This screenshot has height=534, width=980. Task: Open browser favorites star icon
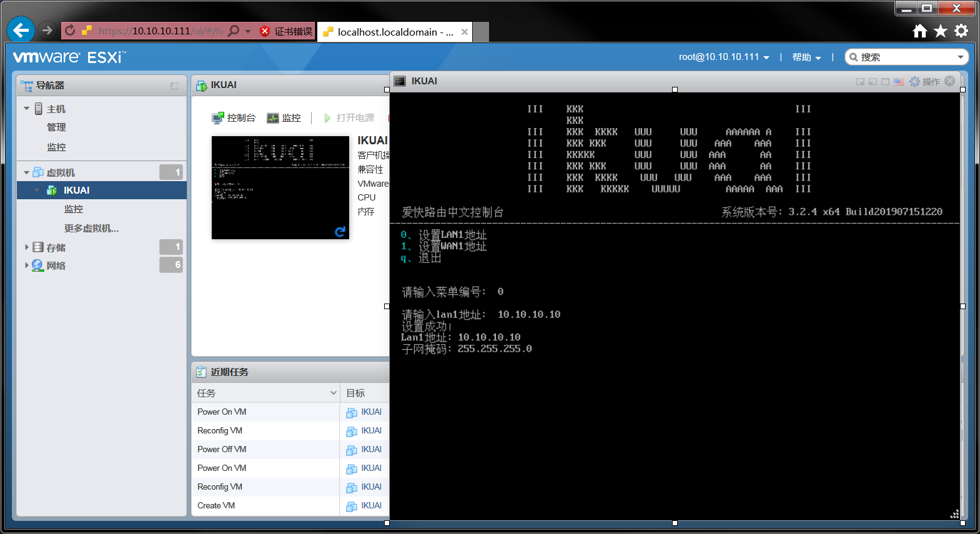[x=941, y=31]
